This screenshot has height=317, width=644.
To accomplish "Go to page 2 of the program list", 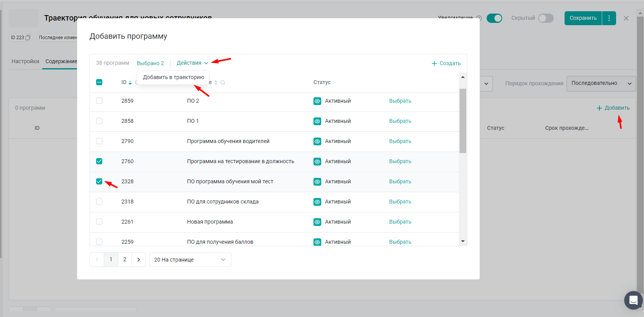I will point(125,260).
